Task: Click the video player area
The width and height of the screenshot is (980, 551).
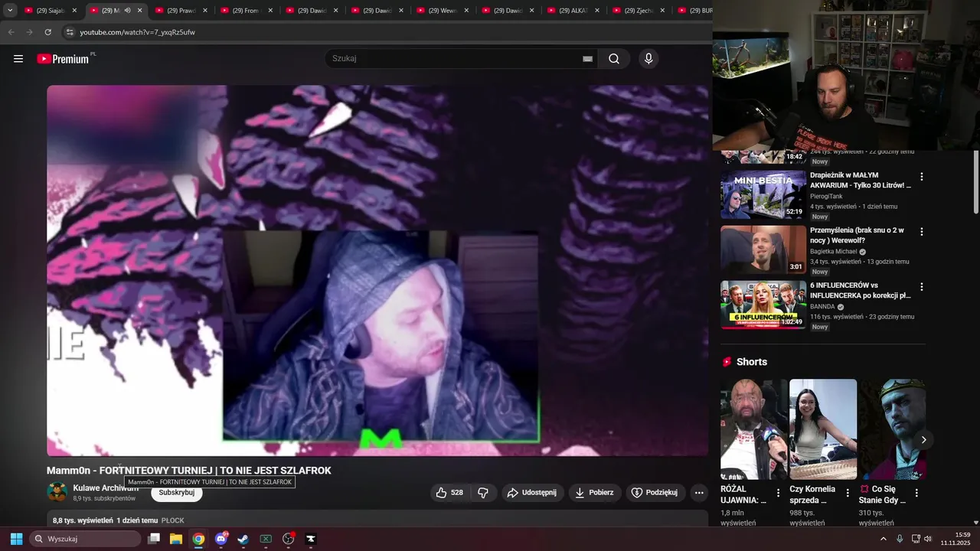Action: pos(377,270)
